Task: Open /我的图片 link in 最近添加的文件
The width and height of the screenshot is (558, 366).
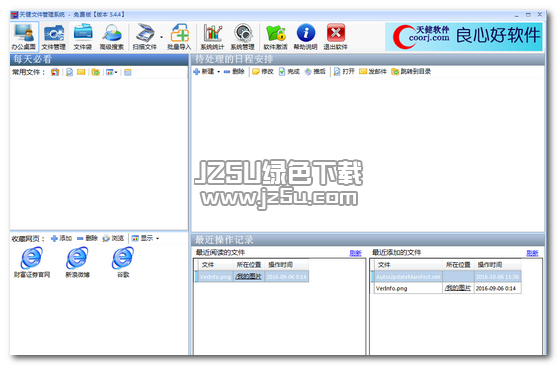Action: coord(458,288)
